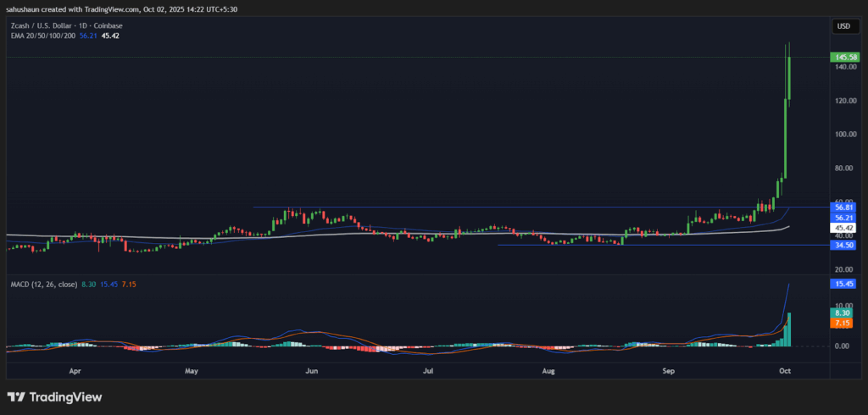
Task: Open the USD currency selector
Action: click(x=843, y=26)
